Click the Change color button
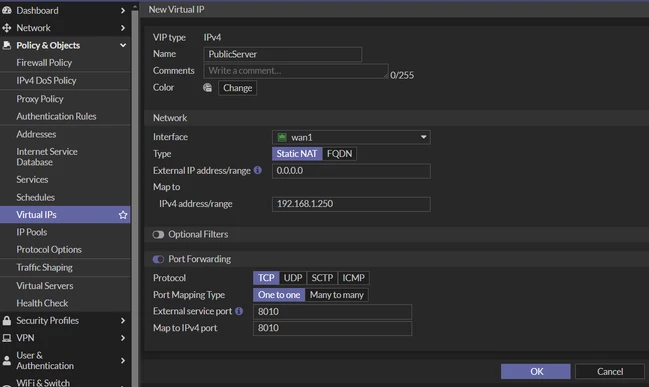Screen dimensions: 649x387 coord(238,88)
